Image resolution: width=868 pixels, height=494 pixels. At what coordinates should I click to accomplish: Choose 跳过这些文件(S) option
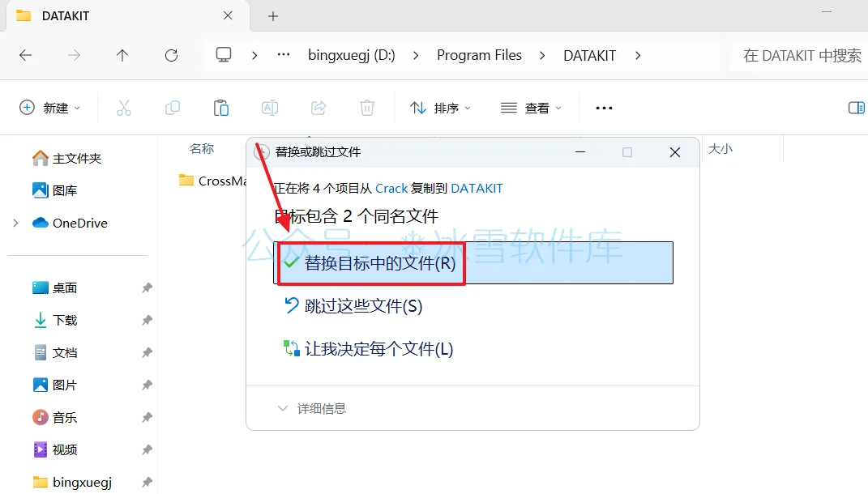[x=353, y=306]
